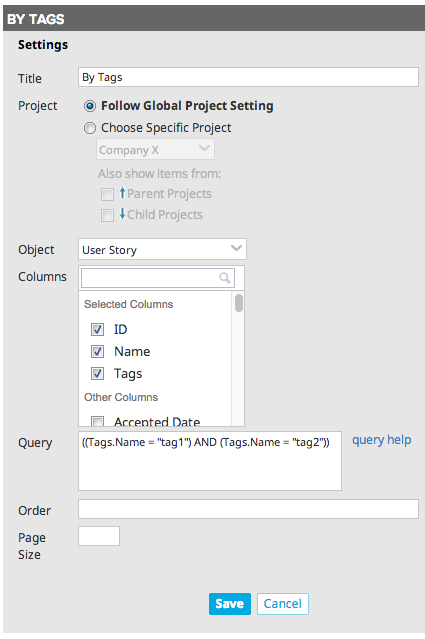Save the By Tags settings
This screenshot has height=639, width=425.
[230, 604]
